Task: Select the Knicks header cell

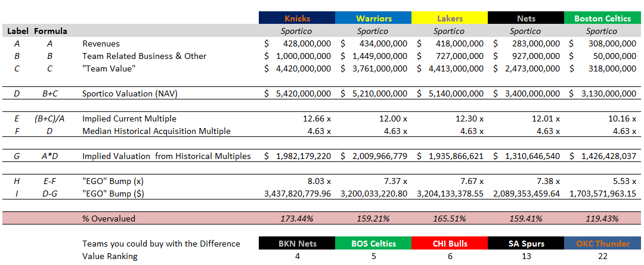Action: (297, 18)
